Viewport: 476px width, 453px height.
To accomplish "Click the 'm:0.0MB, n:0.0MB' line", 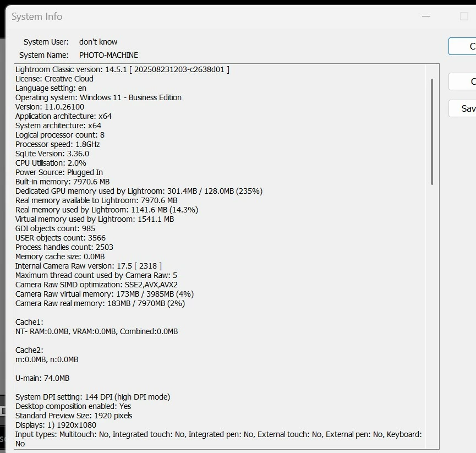I will pos(47,359).
